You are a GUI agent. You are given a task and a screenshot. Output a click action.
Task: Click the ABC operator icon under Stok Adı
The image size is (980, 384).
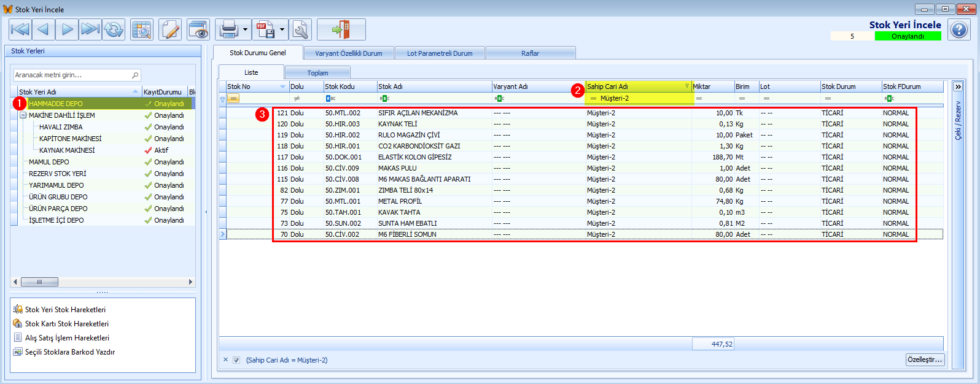click(384, 98)
